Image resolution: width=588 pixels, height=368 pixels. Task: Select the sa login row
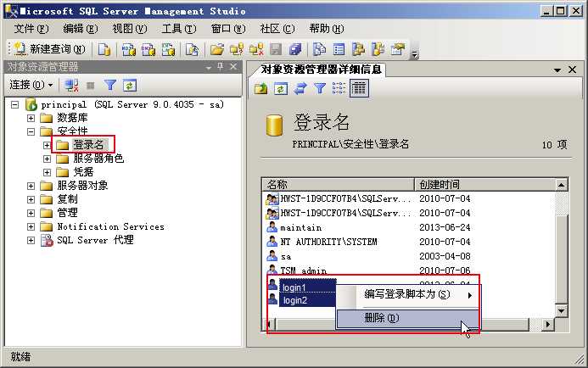[x=409, y=256]
